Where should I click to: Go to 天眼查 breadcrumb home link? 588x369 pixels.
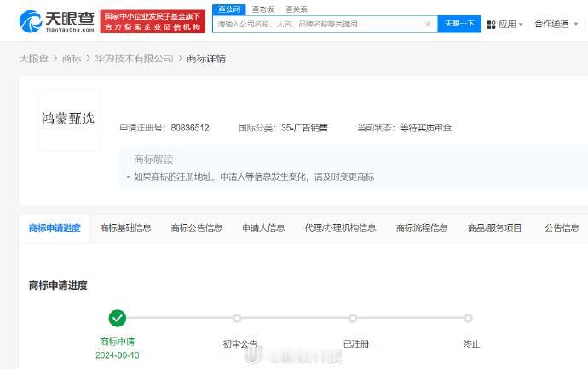34,59
